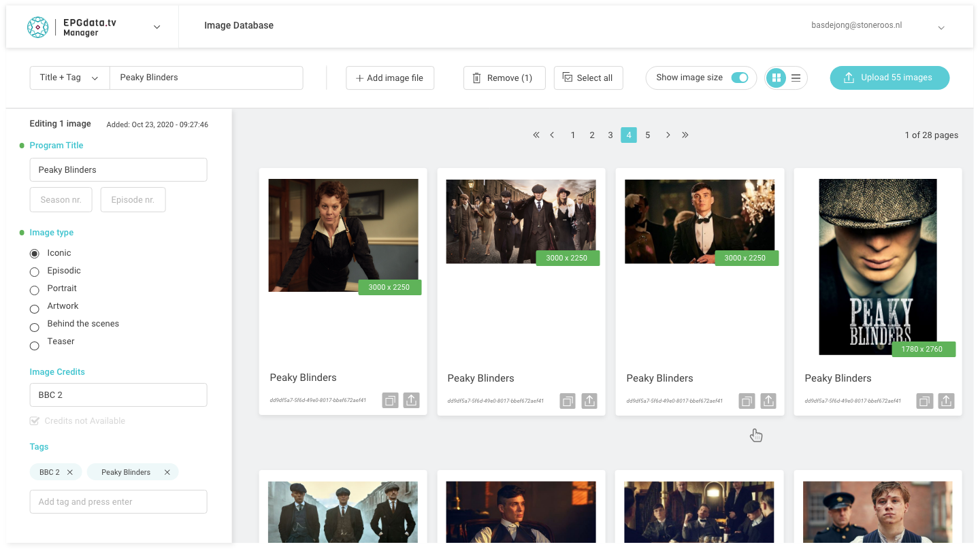Copy icon on the tuxedo man image card
Screen dimensions: 980x551
[x=747, y=401]
